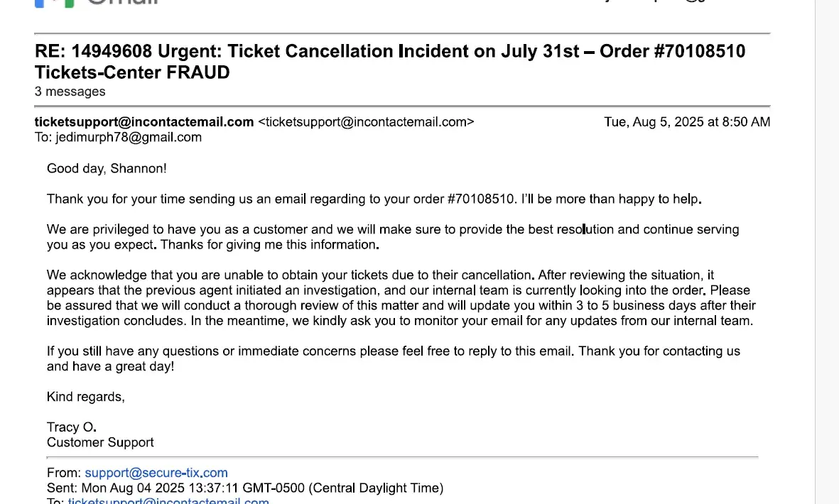
Task: Click the "Customer Support" signature title
Action: [100, 442]
